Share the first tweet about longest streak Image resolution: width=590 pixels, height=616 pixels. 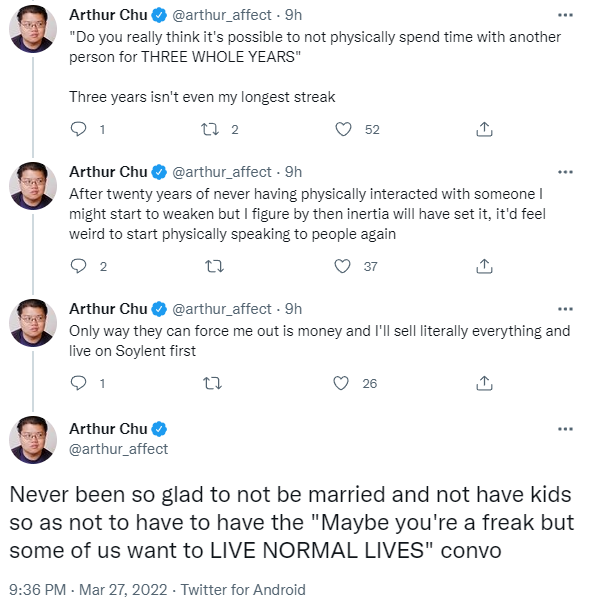484,129
